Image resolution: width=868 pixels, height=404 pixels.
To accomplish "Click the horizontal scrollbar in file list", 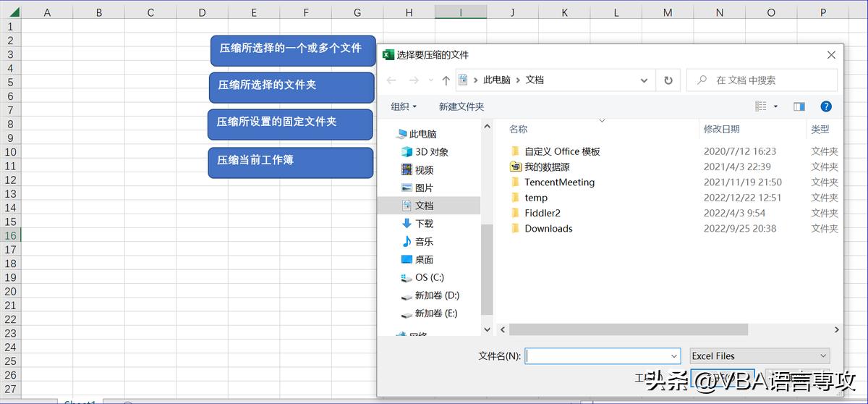I will [x=628, y=329].
